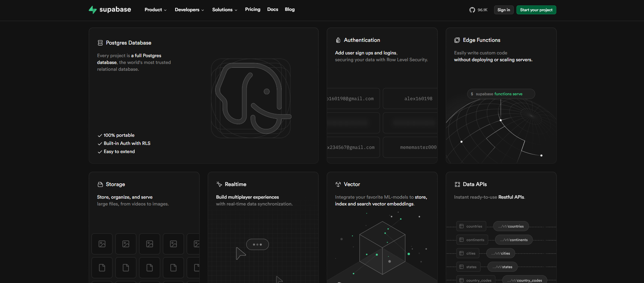644x283 pixels.
Task: Click the fourth image file tile in Storage
Action: click(173, 244)
